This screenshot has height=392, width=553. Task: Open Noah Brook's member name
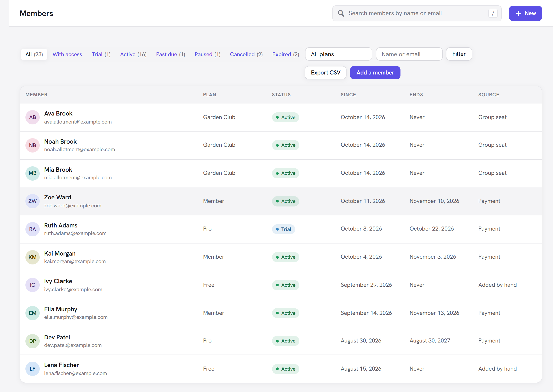click(x=60, y=141)
